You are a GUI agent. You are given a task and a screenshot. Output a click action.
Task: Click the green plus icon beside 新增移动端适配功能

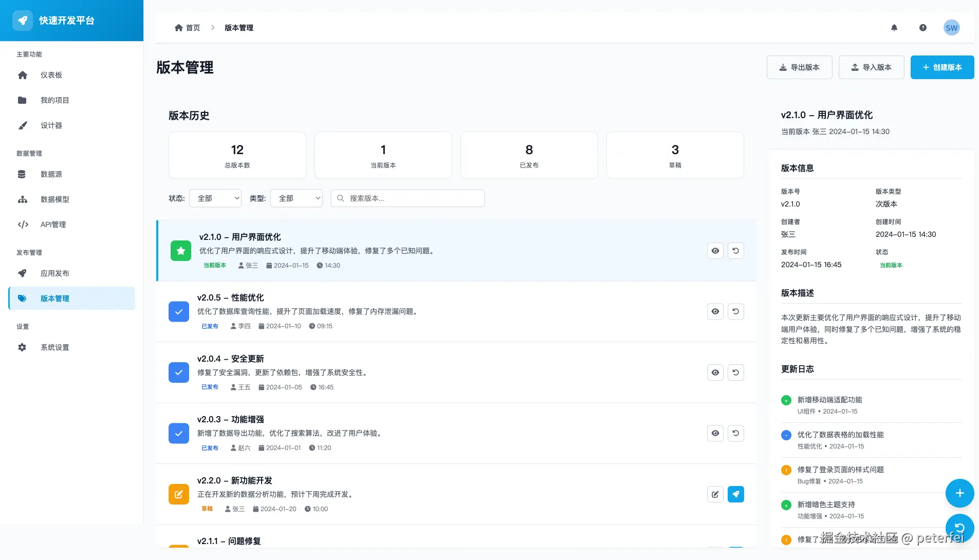[x=786, y=401]
